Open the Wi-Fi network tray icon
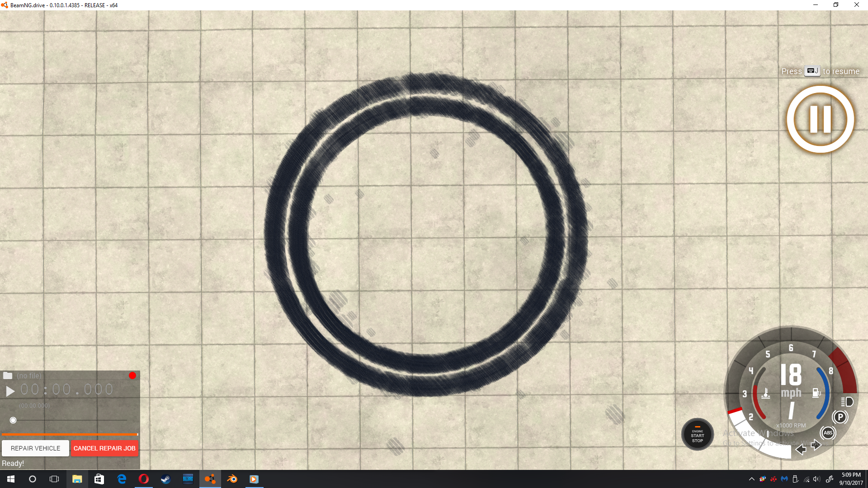 [x=807, y=479]
